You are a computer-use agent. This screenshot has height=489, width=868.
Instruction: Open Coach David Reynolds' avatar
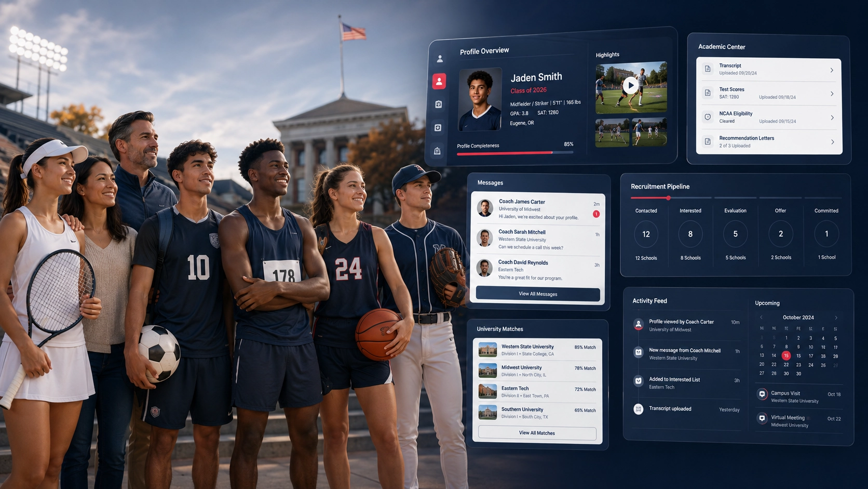(484, 268)
